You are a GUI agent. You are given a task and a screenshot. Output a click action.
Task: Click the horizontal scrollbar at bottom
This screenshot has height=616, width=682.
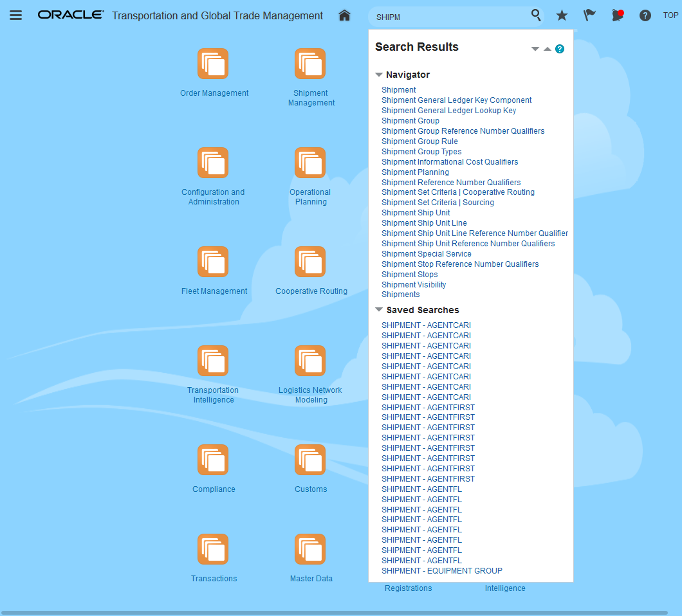point(334,613)
